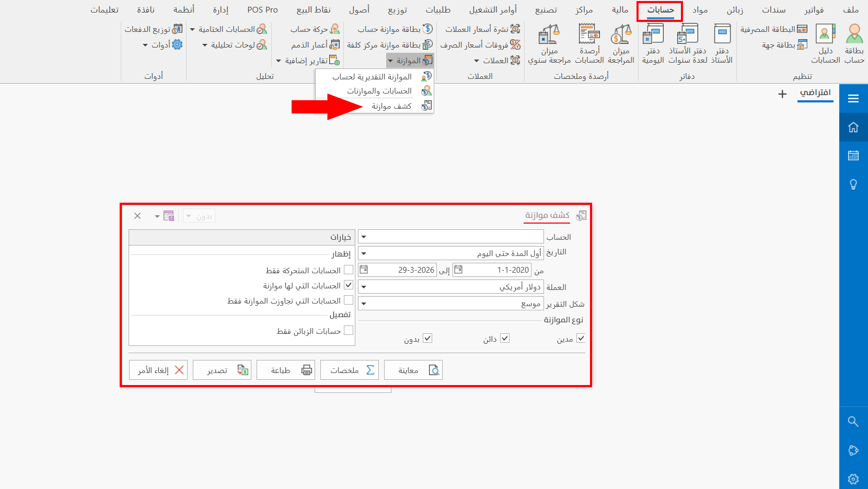Open the حسابات ribbon tab
This screenshot has width=868, height=489.
pos(660,10)
